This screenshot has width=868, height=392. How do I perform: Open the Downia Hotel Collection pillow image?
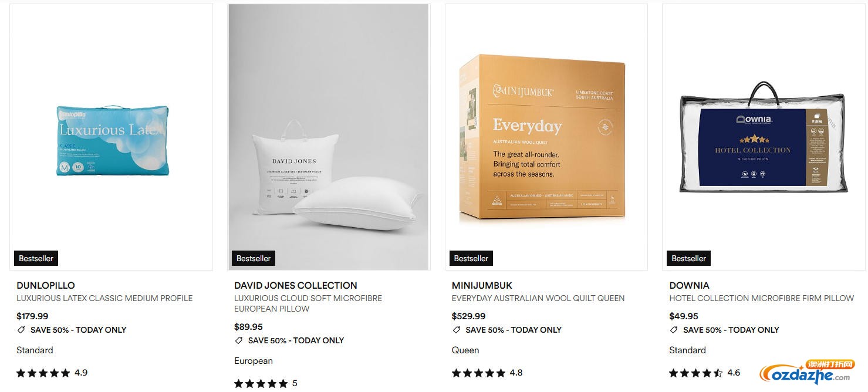click(764, 137)
